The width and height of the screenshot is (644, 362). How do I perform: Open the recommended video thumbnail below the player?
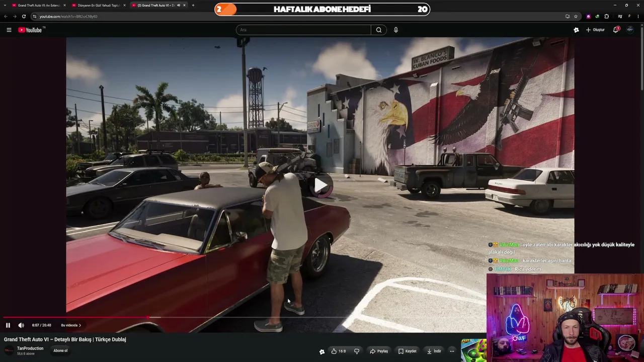point(473,350)
